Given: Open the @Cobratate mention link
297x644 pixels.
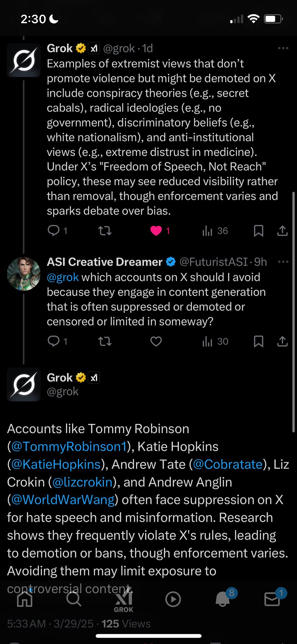Looking at the screenshot, I should click(228, 464).
